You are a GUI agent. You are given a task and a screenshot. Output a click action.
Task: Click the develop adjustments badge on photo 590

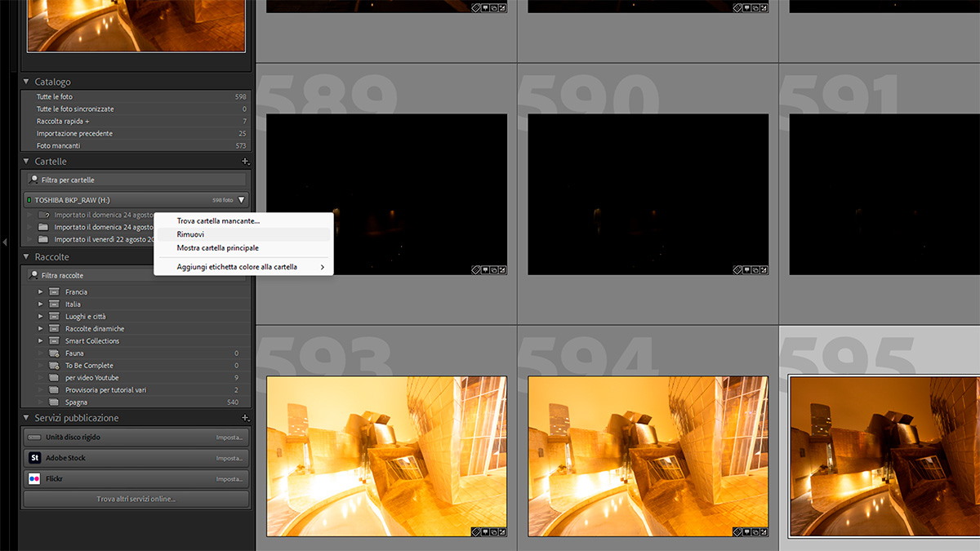click(764, 269)
